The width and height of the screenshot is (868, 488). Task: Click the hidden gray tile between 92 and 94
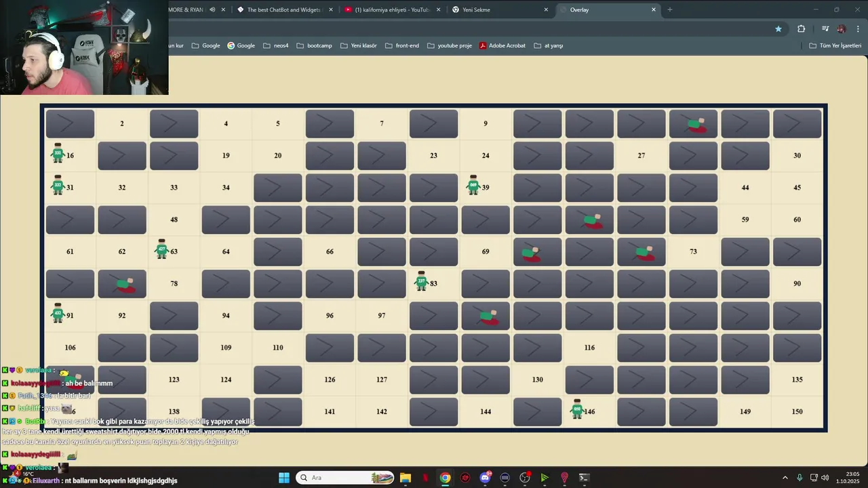(x=174, y=316)
